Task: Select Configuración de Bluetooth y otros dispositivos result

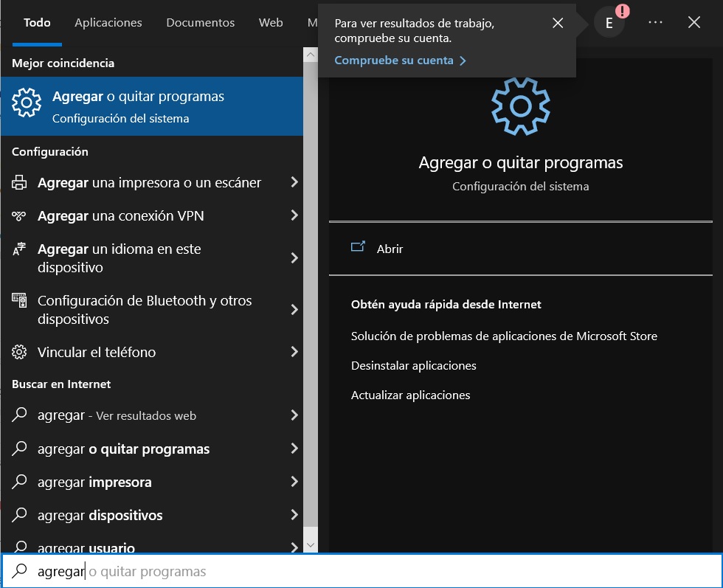Action: [152, 310]
